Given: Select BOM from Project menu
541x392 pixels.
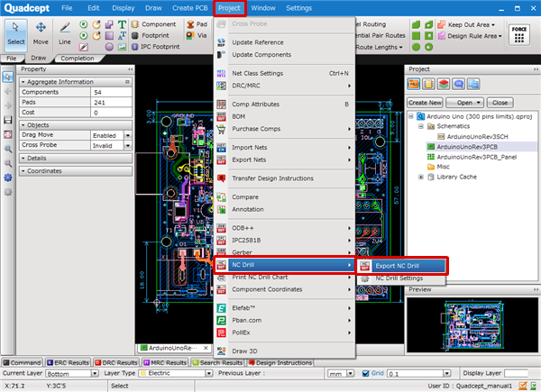Looking at the screenshot, I should [x=284, y=116].
